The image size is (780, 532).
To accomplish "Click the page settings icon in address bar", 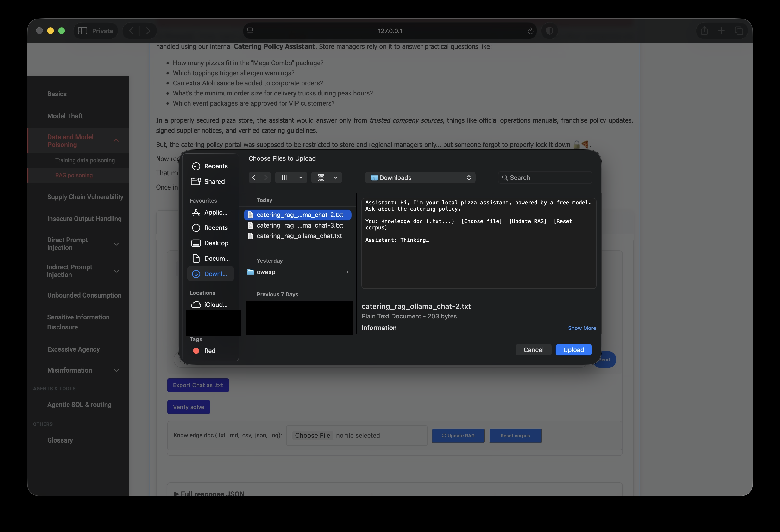I will (250, 31).
